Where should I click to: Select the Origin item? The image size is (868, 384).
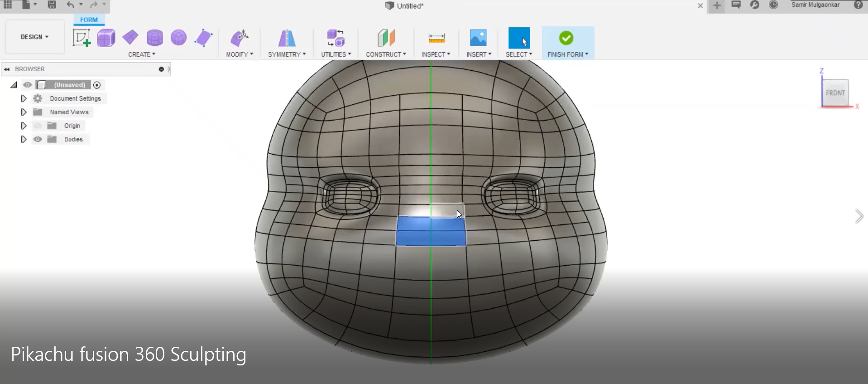pos(72,126)
